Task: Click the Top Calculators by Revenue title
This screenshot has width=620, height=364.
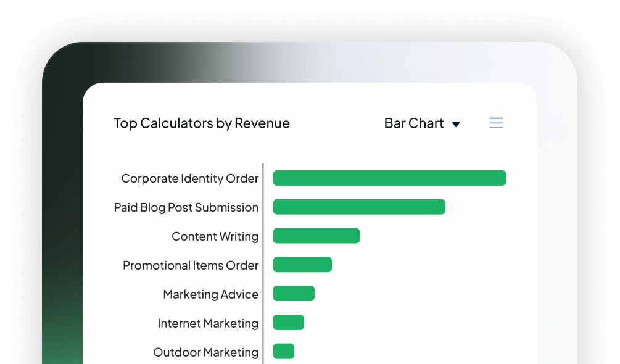Action: [x=202, y=123]
